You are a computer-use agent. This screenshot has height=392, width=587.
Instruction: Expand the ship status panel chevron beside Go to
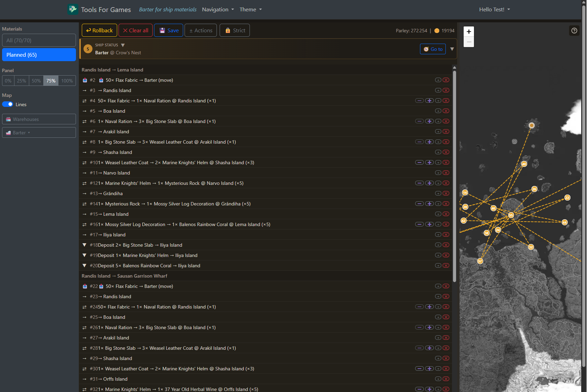pyautogui.click(x=452, y=49)
